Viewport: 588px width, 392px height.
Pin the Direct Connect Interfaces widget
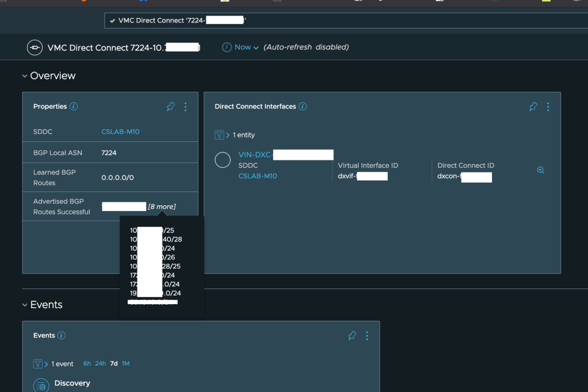(x=533, y=107)
